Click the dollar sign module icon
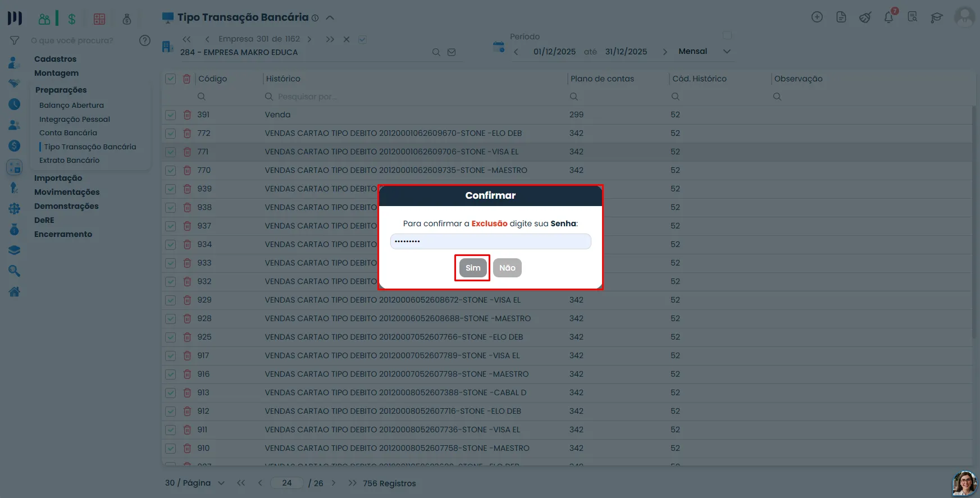Screen dimensions: 980x498 click(72, 19)
